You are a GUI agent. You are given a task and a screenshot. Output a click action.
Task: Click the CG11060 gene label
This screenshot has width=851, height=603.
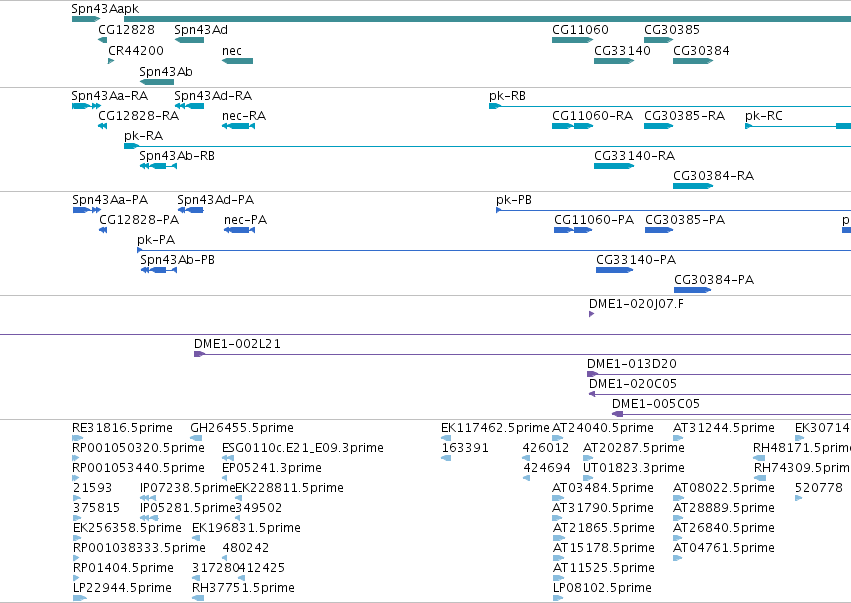click(x=580, y=30)
